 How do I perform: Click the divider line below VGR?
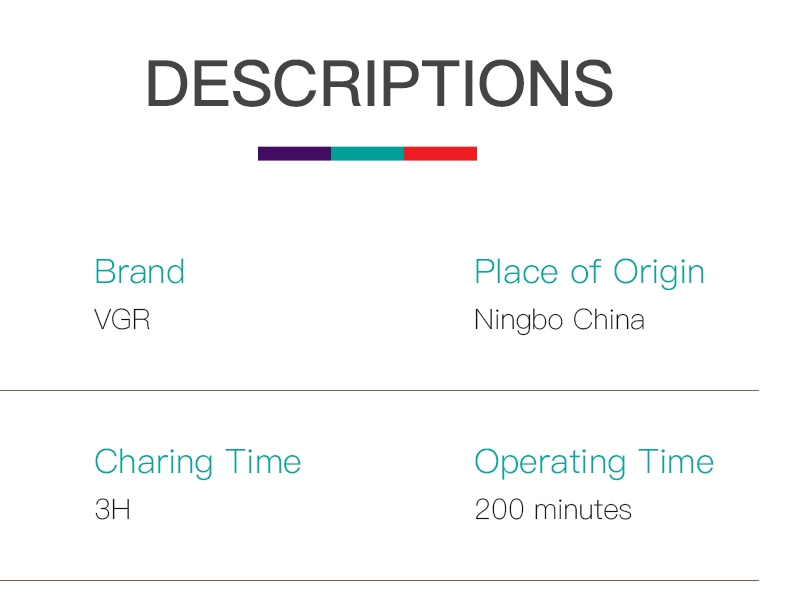coord(378,390)
